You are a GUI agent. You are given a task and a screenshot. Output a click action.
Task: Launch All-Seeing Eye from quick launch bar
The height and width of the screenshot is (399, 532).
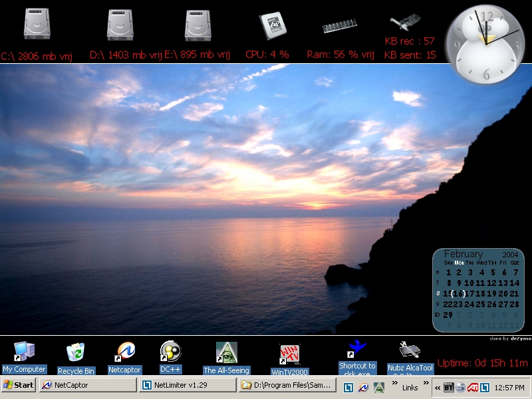pyautogui.click(x=378, y=387)
